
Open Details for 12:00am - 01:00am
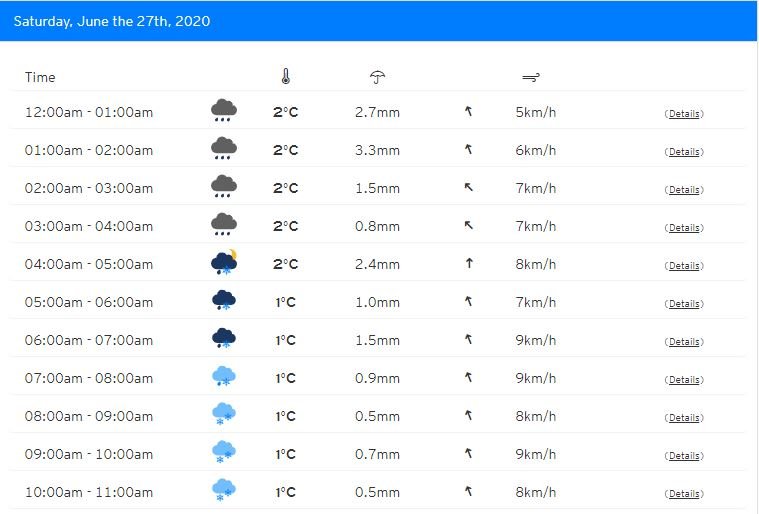683,114
